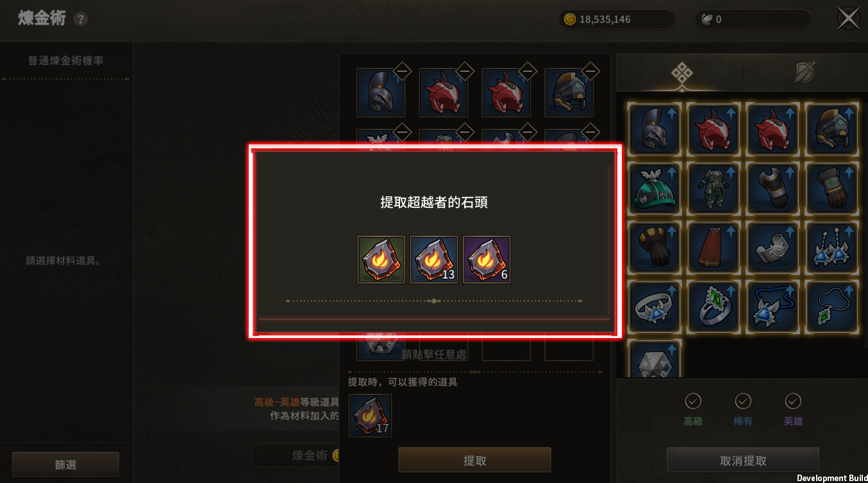Image resolution: width=868 pixels, height=483 pixels.
Task: Remove the first helmet using its minus button
Action: click(402, 70)
